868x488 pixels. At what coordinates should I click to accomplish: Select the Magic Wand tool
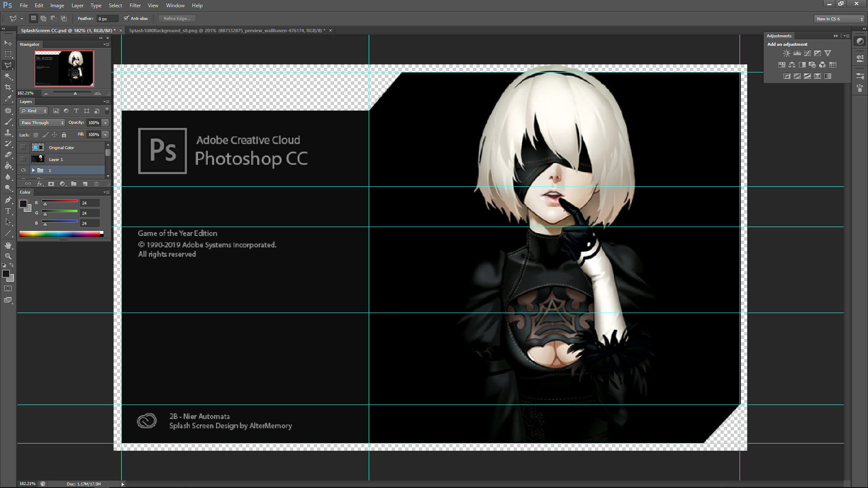pyautogui.click(x=8, y=76)
